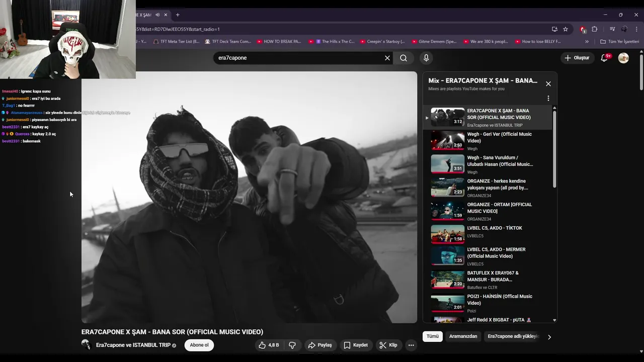
Task: Open The Hills x The C... bookmark
Action: point(332,42)
